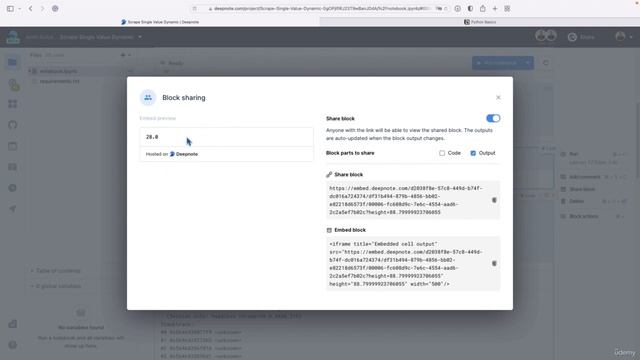Add a new file with plus icon

[x=123, y=55]
